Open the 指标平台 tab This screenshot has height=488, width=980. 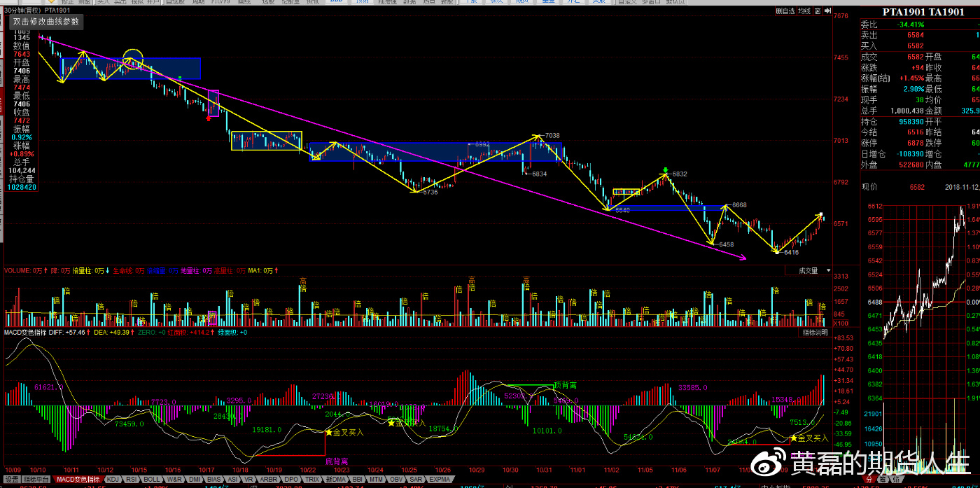pos(37,480)
